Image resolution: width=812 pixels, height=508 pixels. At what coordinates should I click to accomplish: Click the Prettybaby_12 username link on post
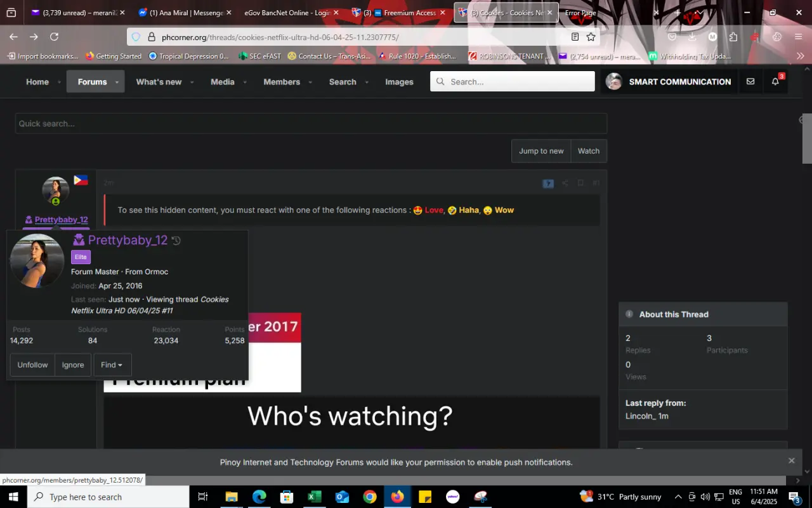click(x=61, y=220)
